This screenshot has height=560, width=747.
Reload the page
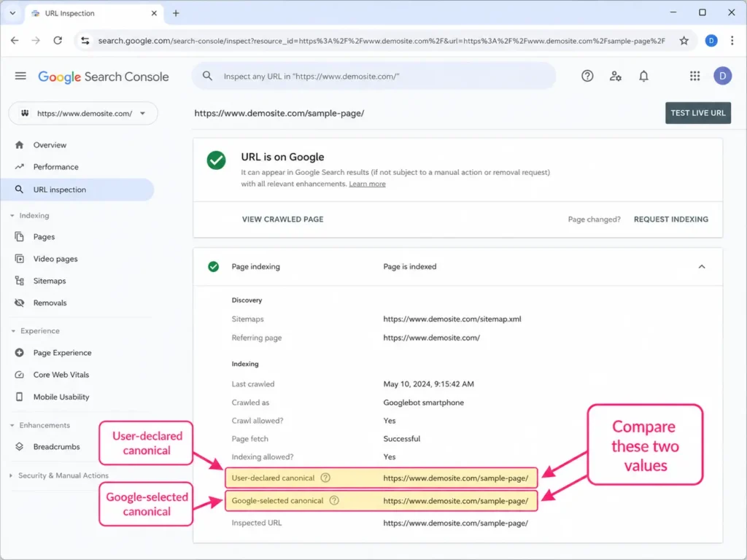[58, 41]
